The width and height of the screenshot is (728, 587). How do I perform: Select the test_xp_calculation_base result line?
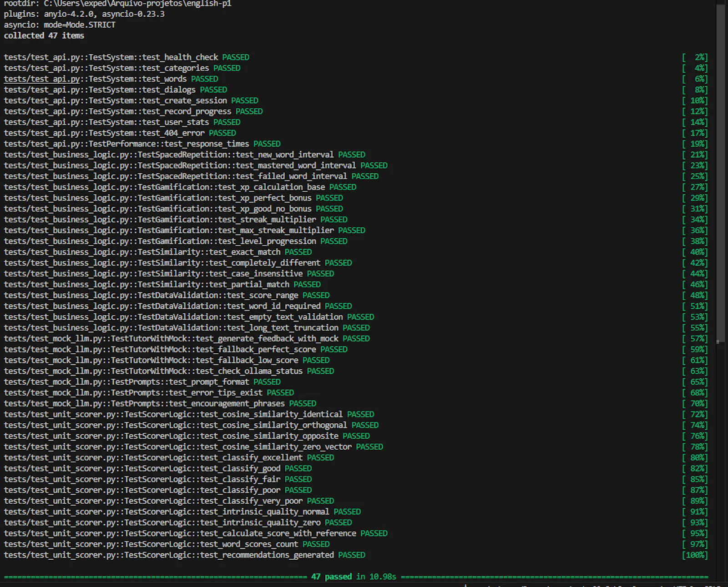[x=180, y=187]
